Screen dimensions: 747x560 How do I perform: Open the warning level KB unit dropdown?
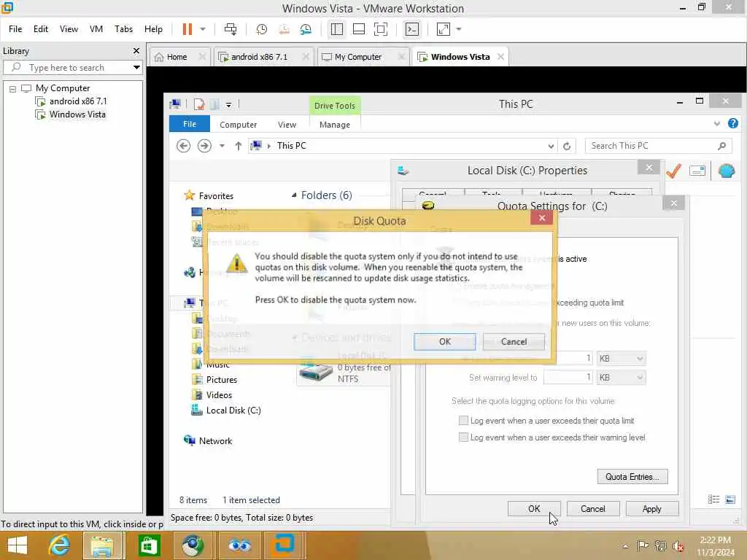(x=622, y=378)
